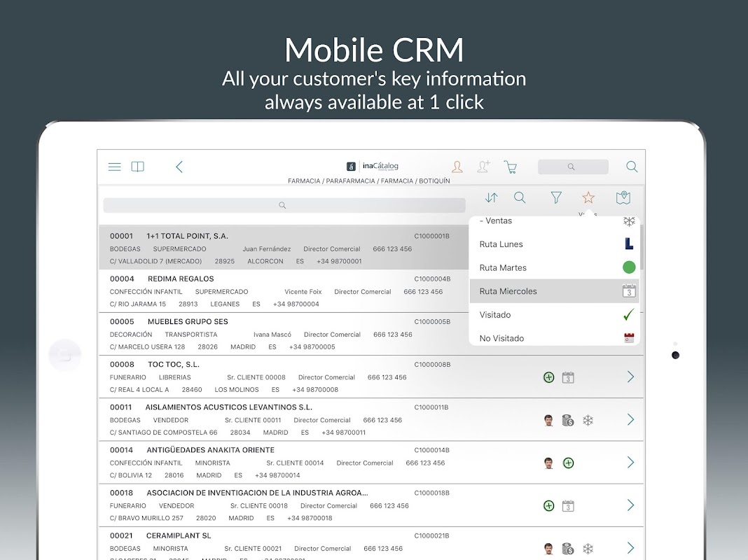Open details chevron for AISLAMIENTOS ACUSTICOS LEVANTINOS
This screenshot has width=748, height=560.
(630, 419)
